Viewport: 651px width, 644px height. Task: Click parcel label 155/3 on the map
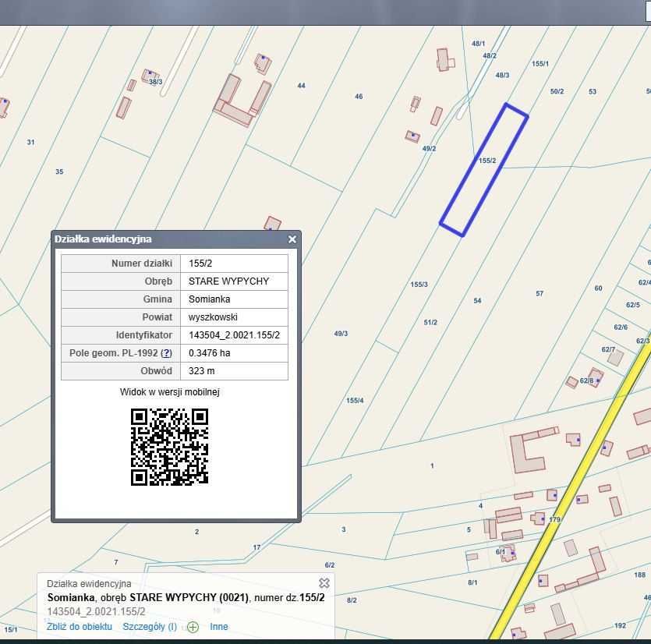pyautogui.click(x=419, y=285)
